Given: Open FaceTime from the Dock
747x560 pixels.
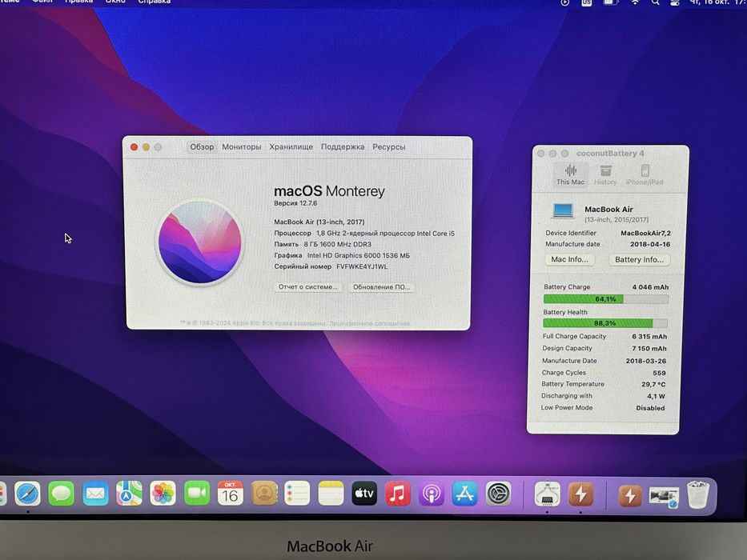Looking at the screenshot, I should (196, 494).
